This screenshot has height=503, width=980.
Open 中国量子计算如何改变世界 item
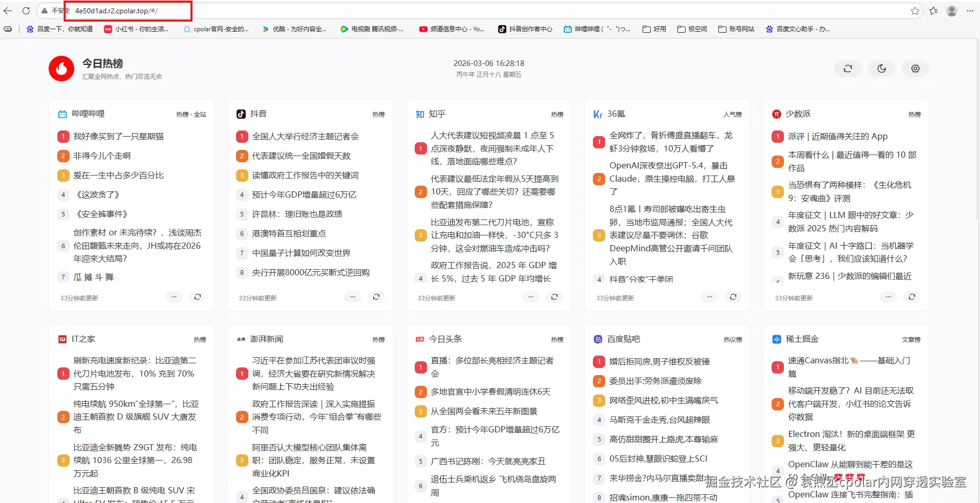(x=301, y=253)
